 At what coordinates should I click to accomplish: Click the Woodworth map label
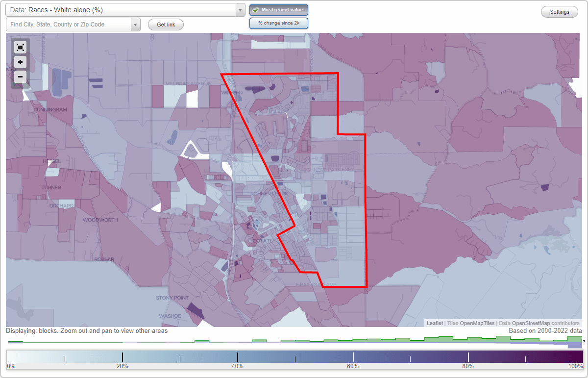point(100,220)
